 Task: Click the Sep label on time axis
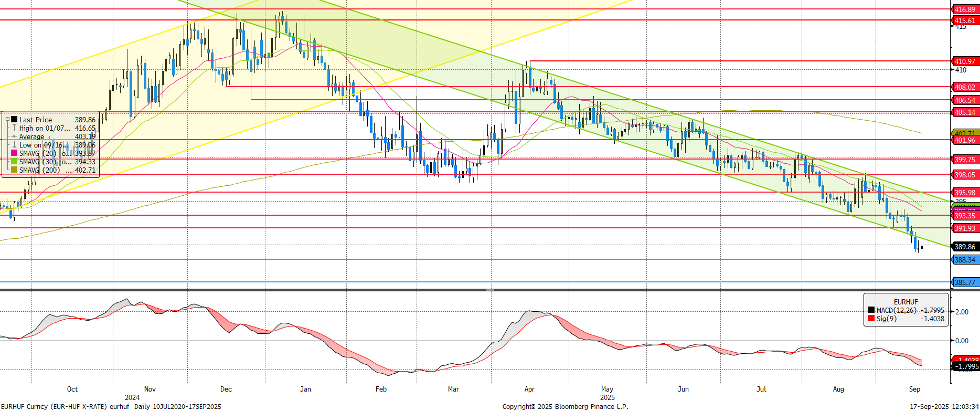(x=914, y=389)
